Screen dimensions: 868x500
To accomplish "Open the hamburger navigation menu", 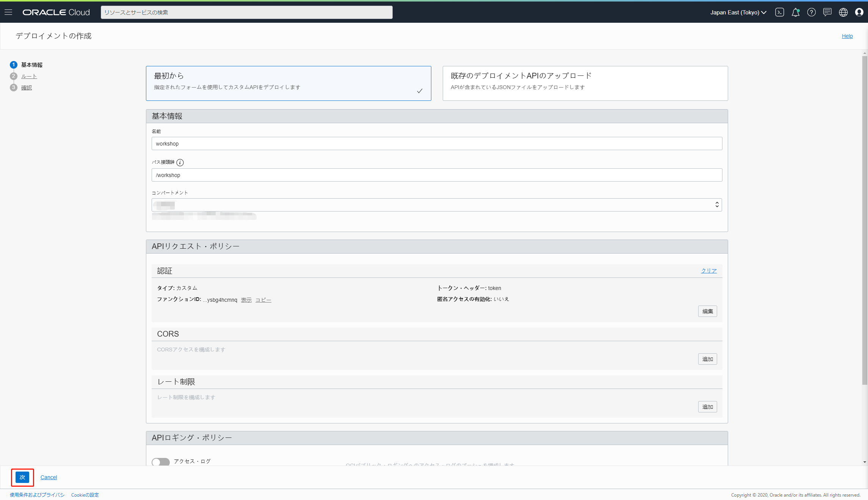I will click(x=8, y=12).
